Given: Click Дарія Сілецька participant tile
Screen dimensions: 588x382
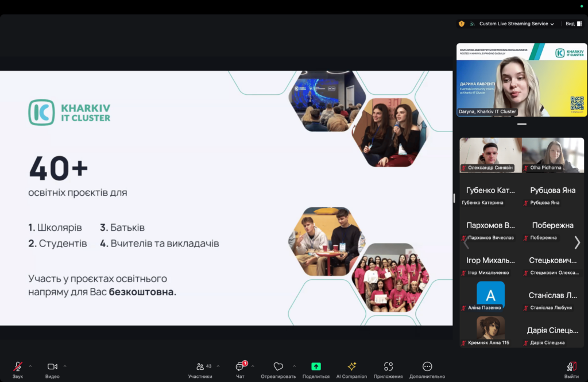Looking at the screenshot, I should pos(553,330).
